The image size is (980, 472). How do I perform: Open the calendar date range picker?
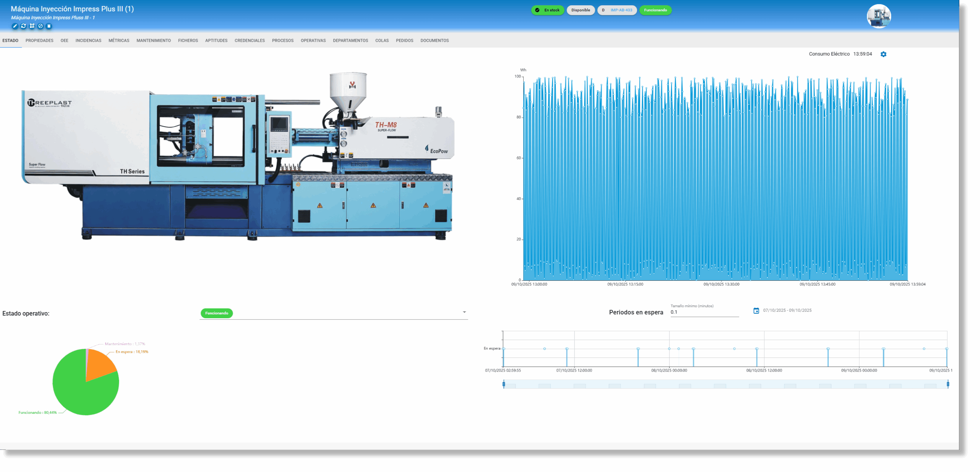coord(756,311)
